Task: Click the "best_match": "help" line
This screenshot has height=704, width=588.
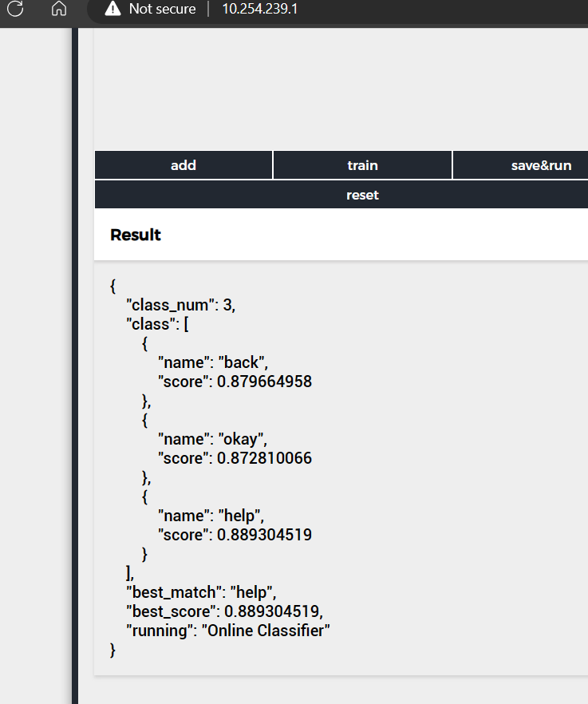Action: point(201,592)
